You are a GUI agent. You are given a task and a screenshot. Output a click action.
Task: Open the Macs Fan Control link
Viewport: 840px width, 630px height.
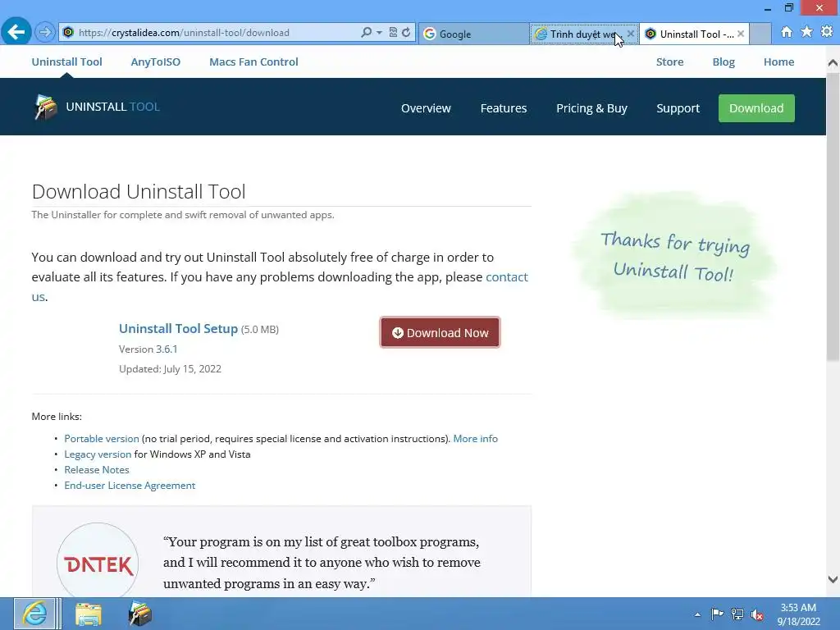(x=253, y=62)
